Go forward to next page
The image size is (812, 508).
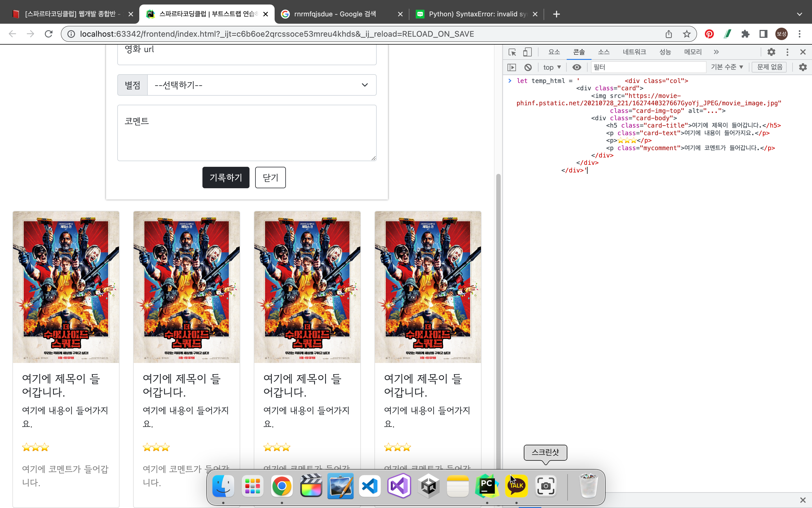click(30, 34)
